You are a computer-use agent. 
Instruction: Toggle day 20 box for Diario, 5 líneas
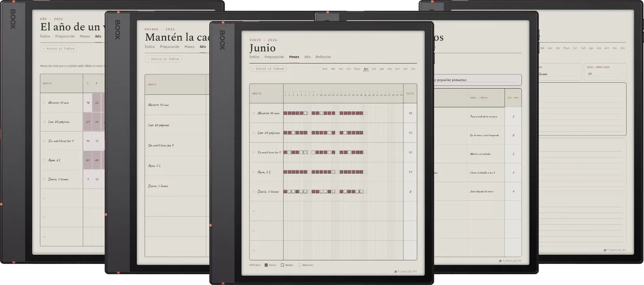click(x=361, y=191)
